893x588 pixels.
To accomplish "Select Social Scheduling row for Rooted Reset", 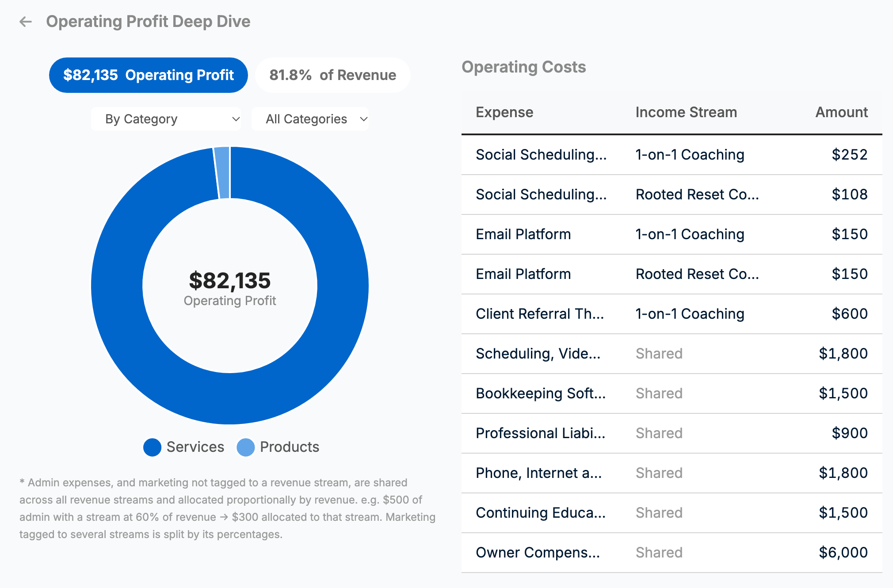I will coord(672,195).
